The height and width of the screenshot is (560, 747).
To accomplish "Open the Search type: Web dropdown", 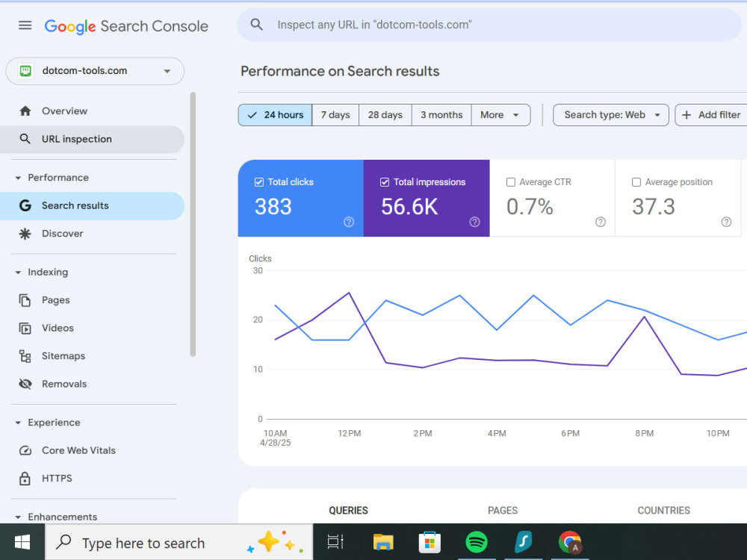I will [611, 115].
